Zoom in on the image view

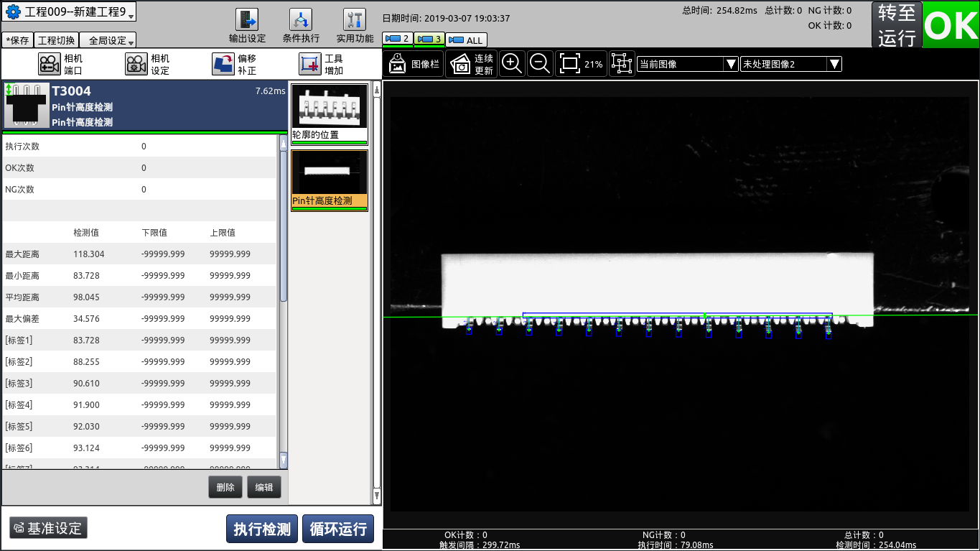(512, 64)
